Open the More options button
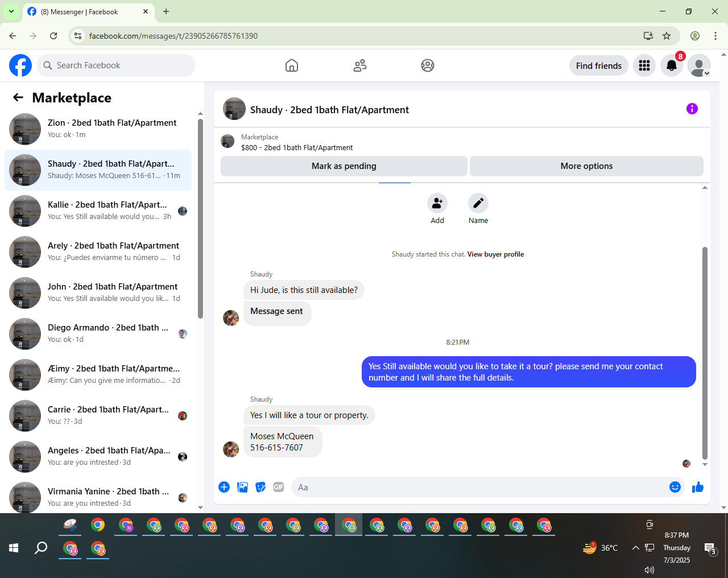 click(586, 166)
